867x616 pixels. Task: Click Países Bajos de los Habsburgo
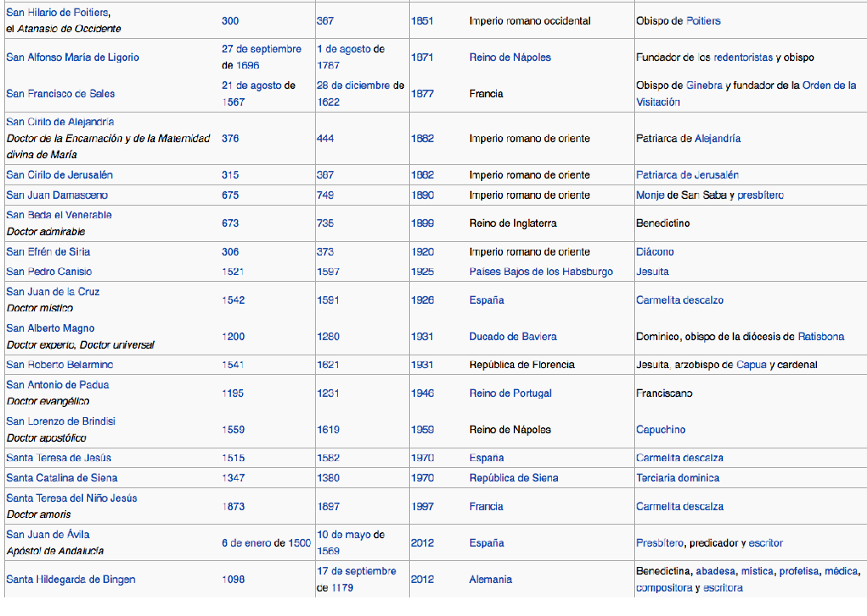point(541,272)
